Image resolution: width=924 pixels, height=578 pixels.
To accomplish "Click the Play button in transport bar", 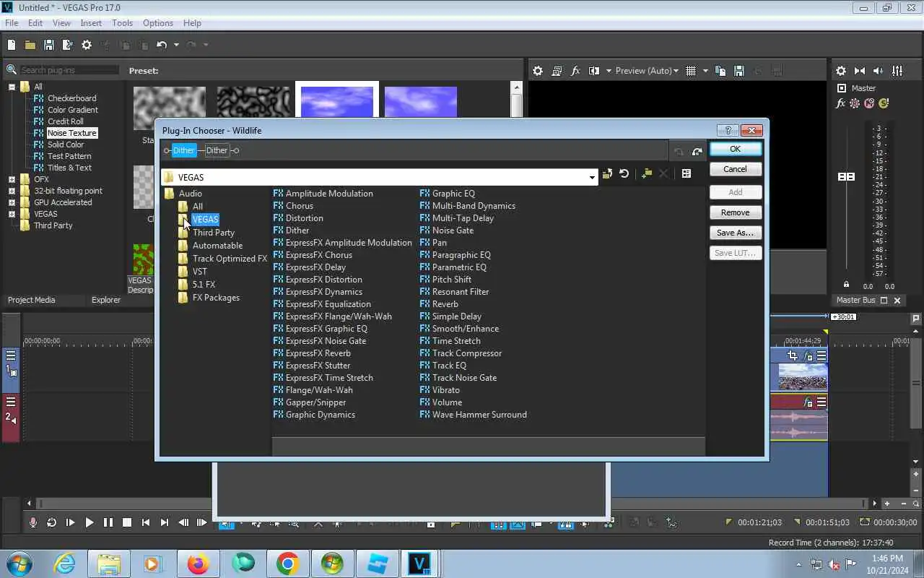I will coord(90,522).
